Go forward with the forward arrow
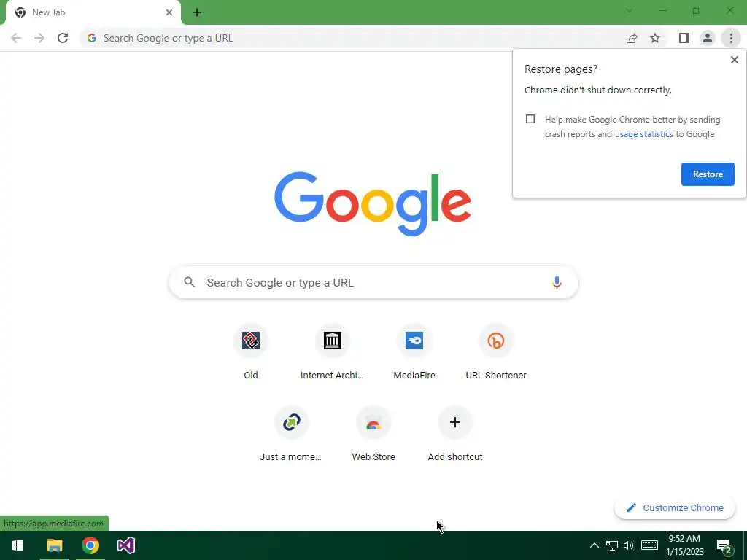Screen dimensions: 747x560 [x=39, y=38]
